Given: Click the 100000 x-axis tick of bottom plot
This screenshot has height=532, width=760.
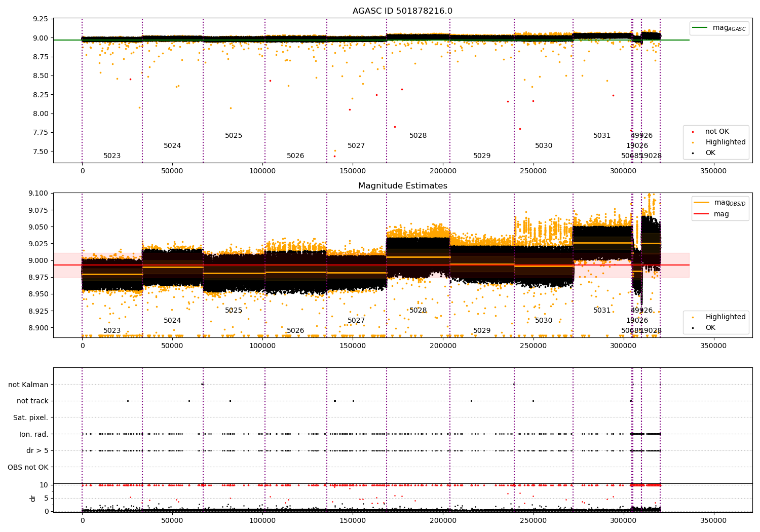Looking at the screenshot, I should [262, 520].
